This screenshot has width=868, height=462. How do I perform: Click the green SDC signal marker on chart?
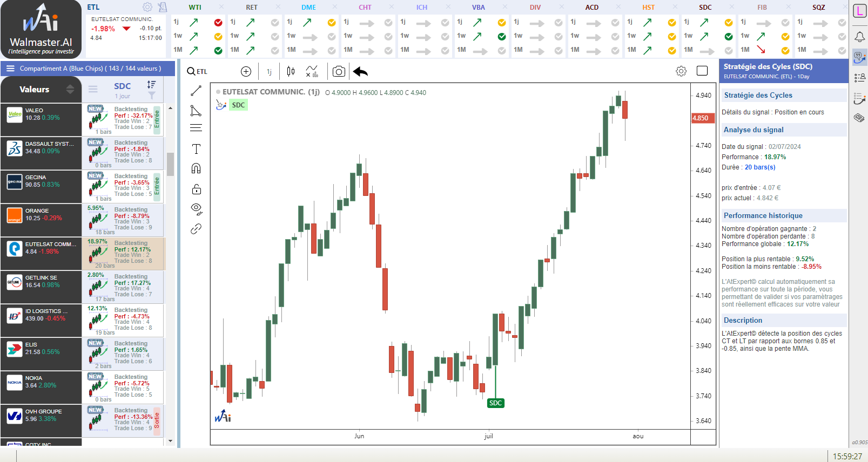click(495, 403)
